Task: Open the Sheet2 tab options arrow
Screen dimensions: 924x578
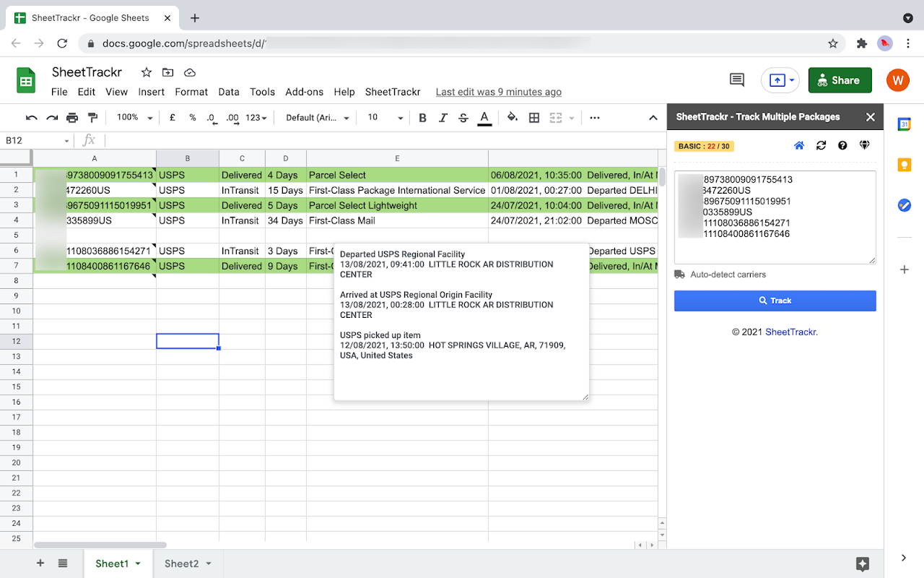Action: pyautogui.click(x=209, y=564)
